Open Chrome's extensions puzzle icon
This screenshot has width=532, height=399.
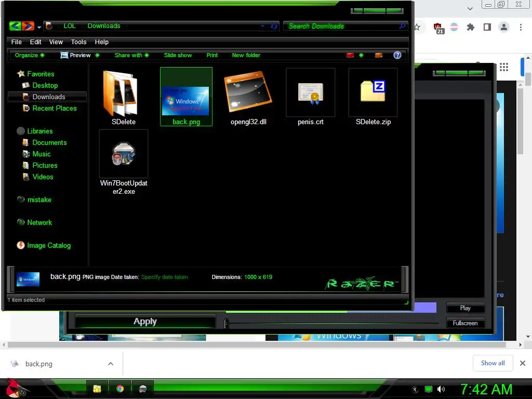[x=470, y=27]
